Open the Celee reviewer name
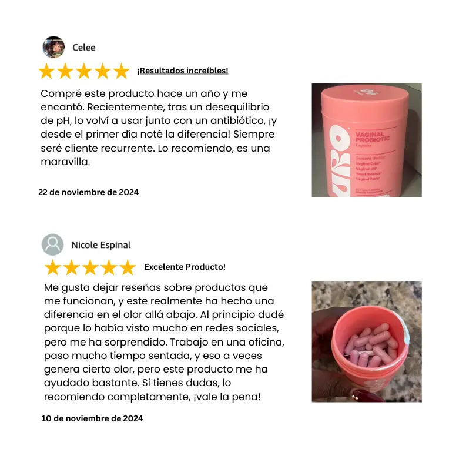 [x=84, y=48]
